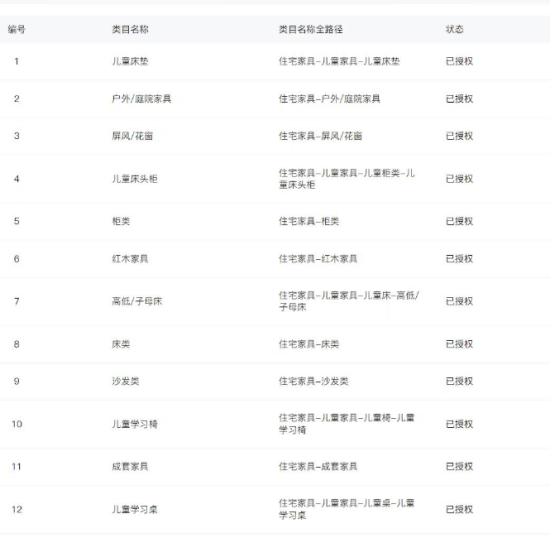Click the 屏风/花窗 category name in row 3
Image resolution: width=550 pixels, height=538 pixels.
[133, 136]
